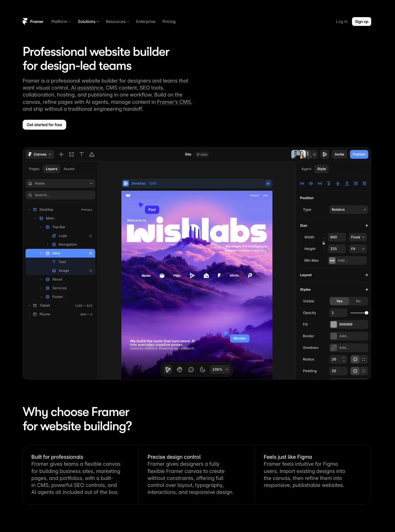Screen dimensions: 395x532
Task: Select the cursor pointer tool on canvas
Action: 168,369
